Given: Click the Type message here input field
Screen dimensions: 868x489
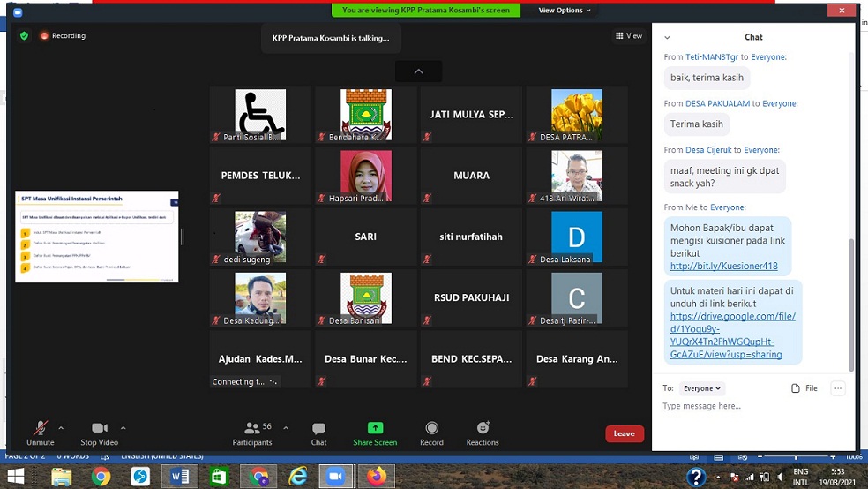Looking at the screenshot, I should point(750,407).
